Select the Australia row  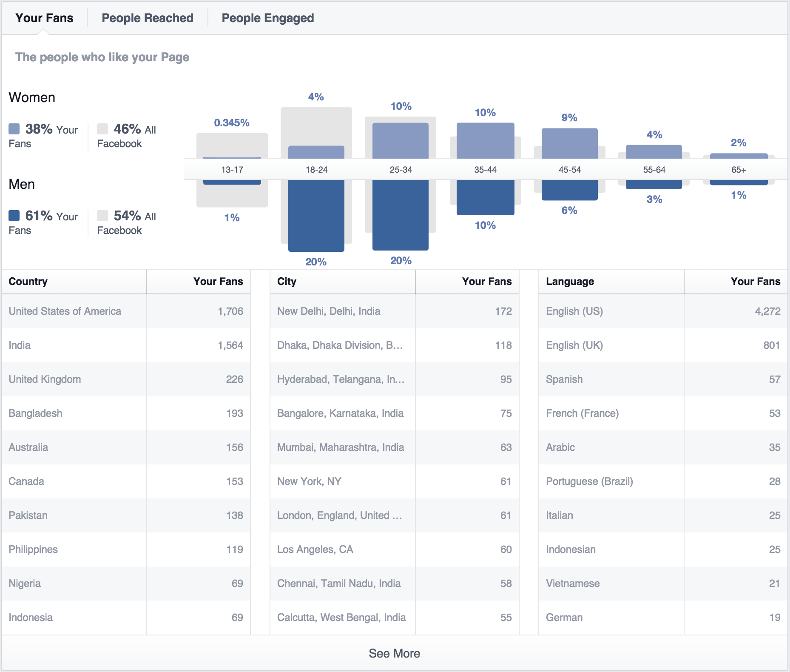click(126, 447)
